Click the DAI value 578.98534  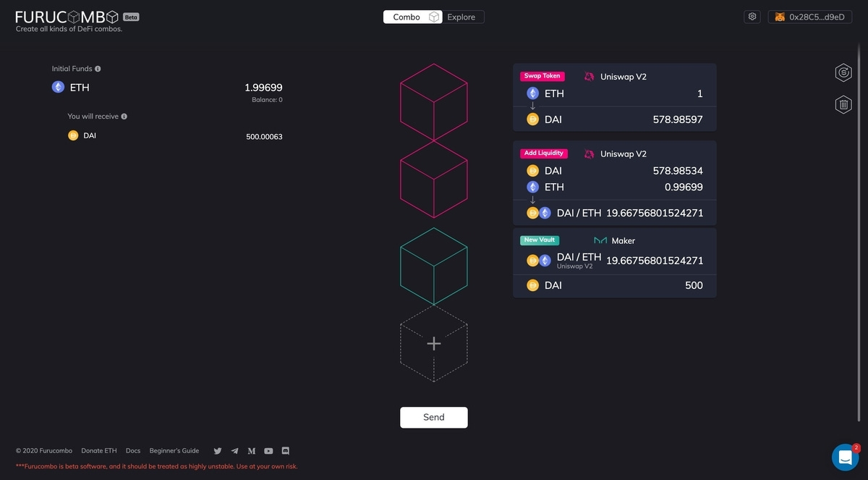[678, 171]
